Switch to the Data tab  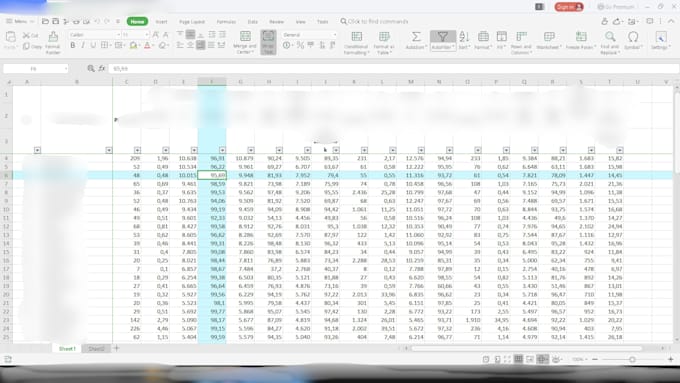point(253,22)
